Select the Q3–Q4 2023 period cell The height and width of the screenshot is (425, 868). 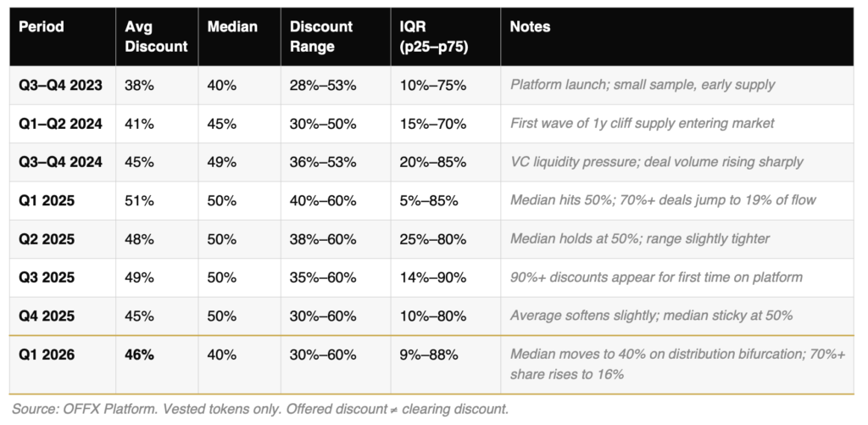point(59,85)
